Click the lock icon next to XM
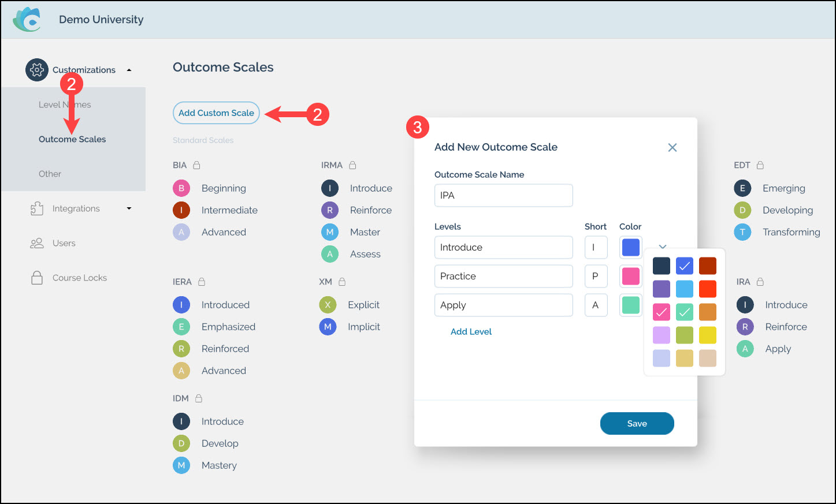 tap(342, 282)
